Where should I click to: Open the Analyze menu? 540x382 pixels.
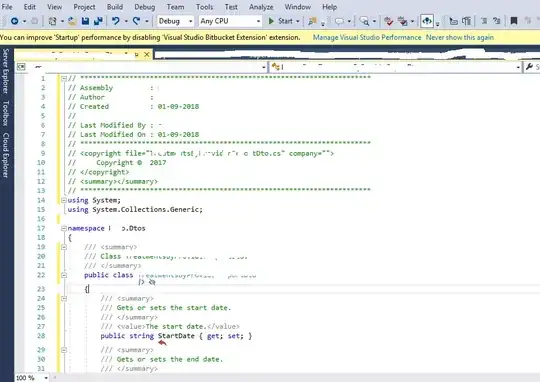[x=261, y=7]
